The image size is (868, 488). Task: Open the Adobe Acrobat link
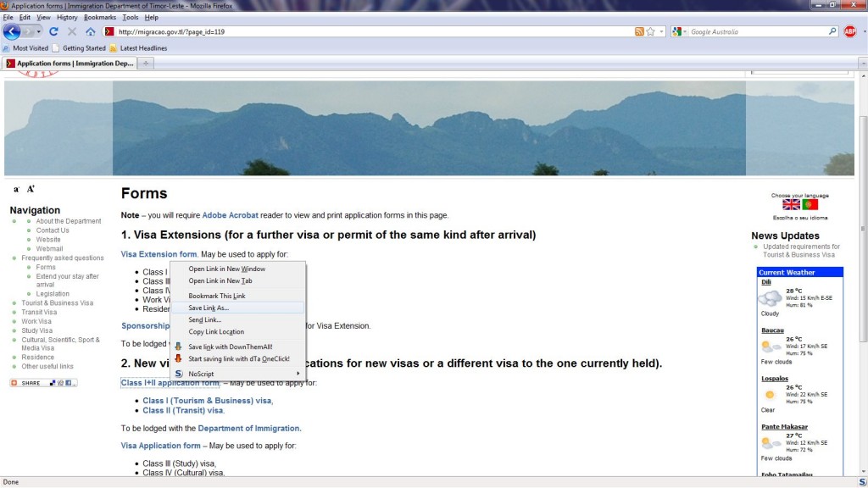[230, 215]
